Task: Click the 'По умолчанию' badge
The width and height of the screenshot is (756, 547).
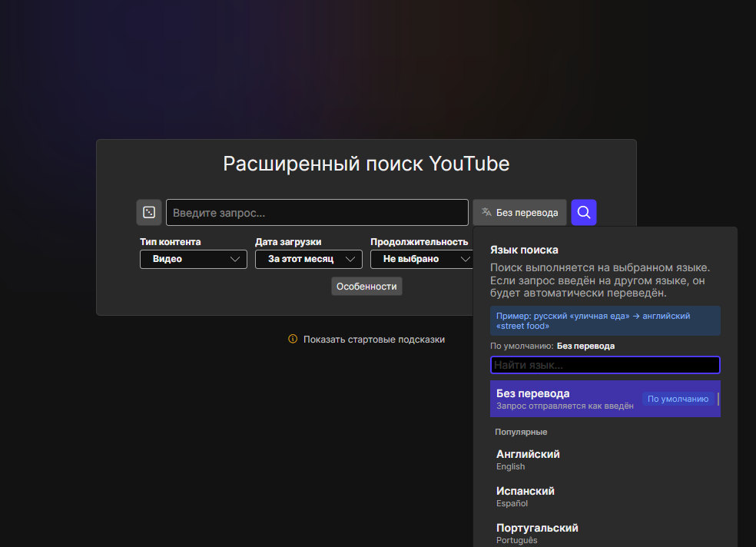Action: [678, 399]
